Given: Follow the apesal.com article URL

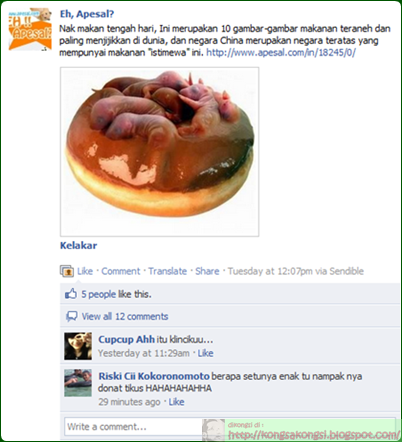Looking at the screenshot, I should [x=281, y=53].
